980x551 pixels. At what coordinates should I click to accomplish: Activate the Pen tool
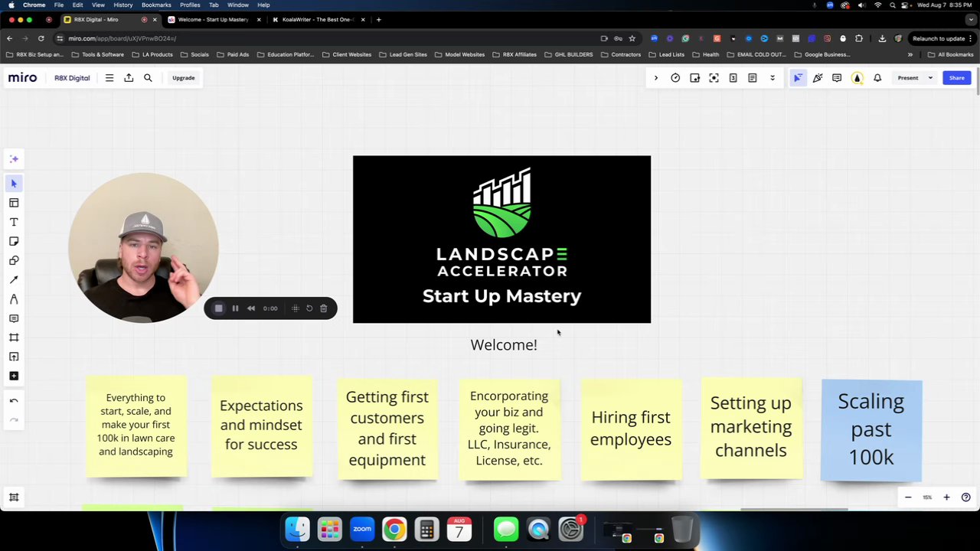13,299
